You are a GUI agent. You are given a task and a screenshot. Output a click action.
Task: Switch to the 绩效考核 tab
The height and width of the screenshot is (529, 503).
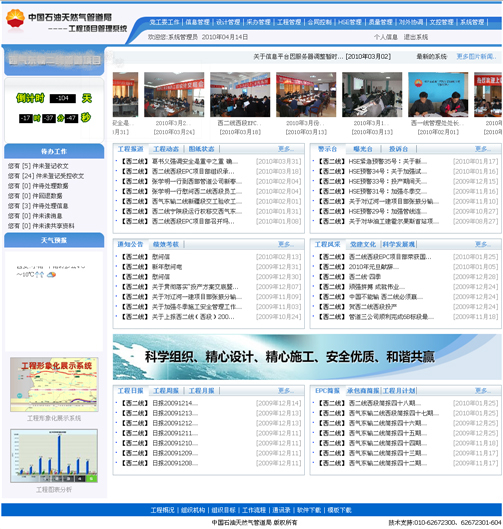(166, 244)
